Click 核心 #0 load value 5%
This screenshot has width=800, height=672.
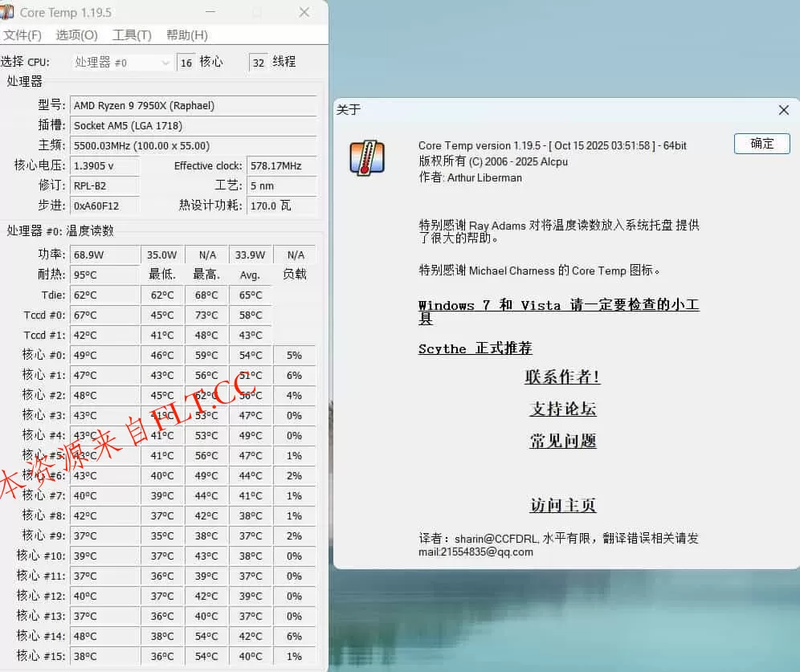[295, 356]
